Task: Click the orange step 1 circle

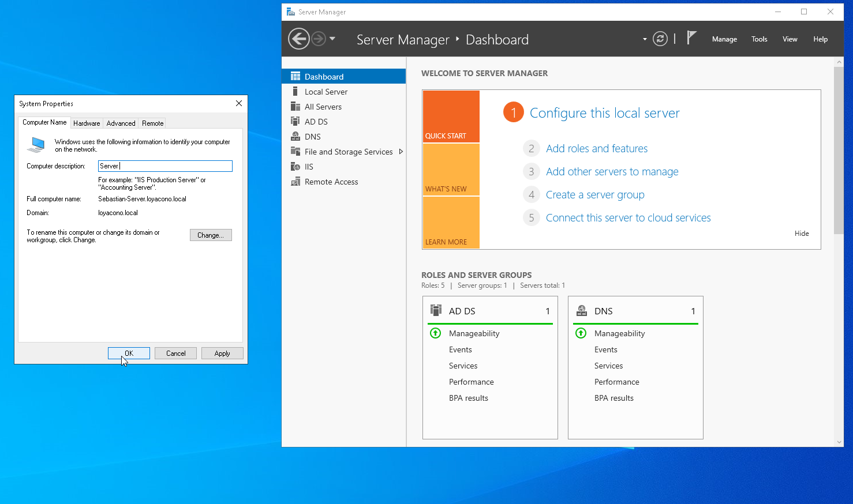Action: pos(514,112)
